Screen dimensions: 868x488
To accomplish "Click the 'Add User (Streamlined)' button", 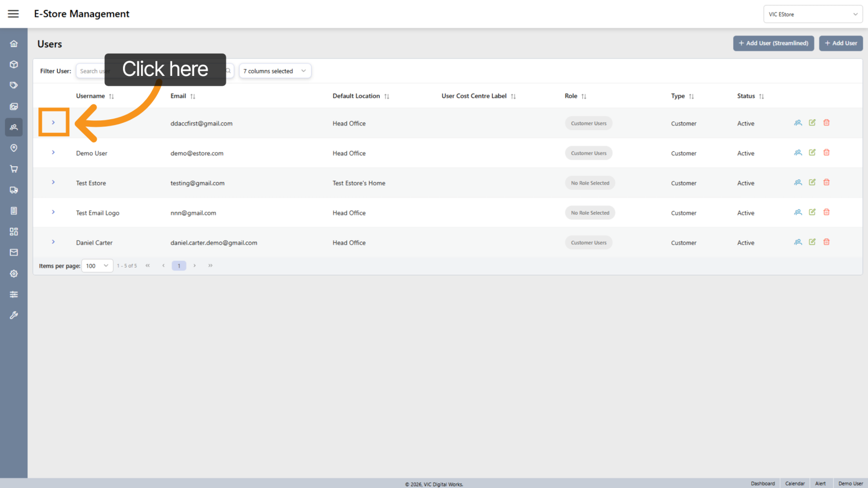I will pyautogui.click(x=773, y=43).
